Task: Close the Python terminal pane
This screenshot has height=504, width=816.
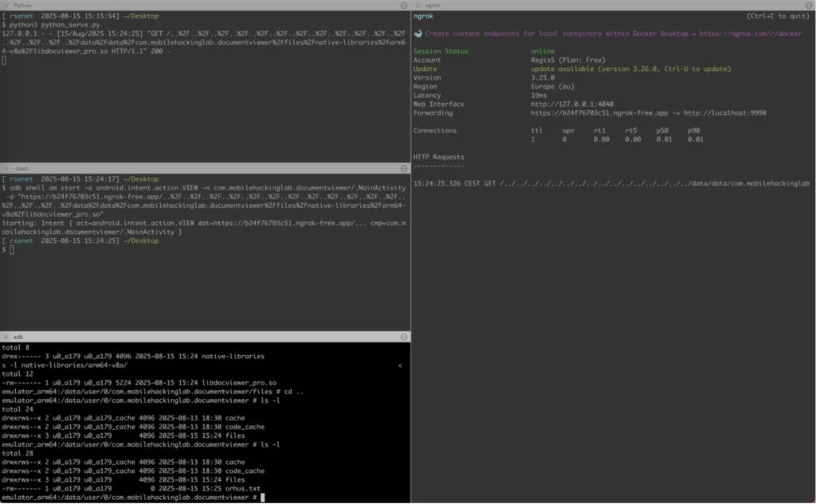Action: coord(6,5)
